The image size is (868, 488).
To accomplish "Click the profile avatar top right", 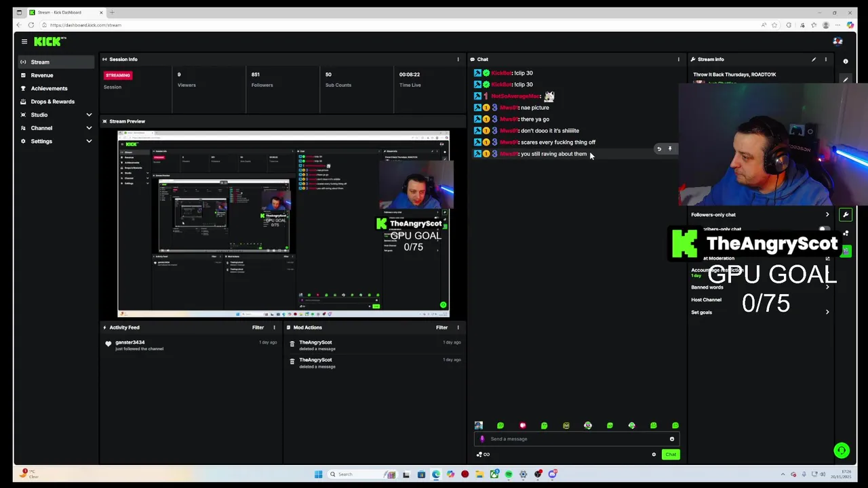I will pyautogui.click(x=838, y=41).
